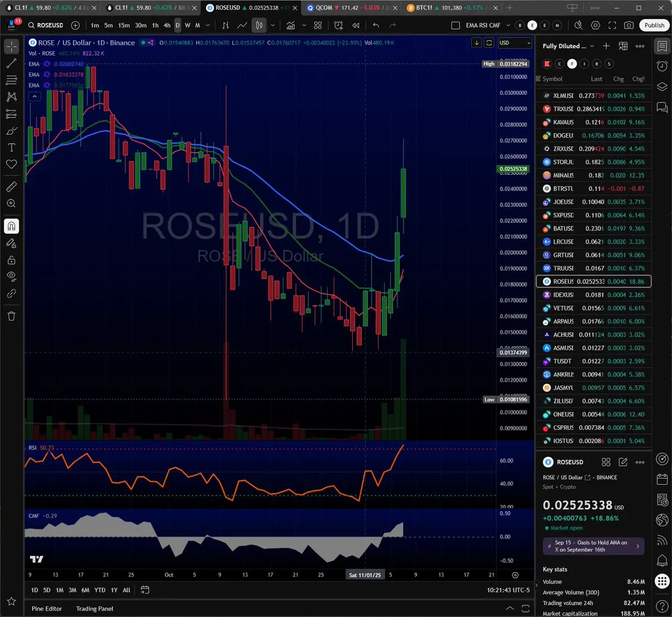Set the date range to YTD
This screenshot has height=617, width=672.
click(100, 590)
